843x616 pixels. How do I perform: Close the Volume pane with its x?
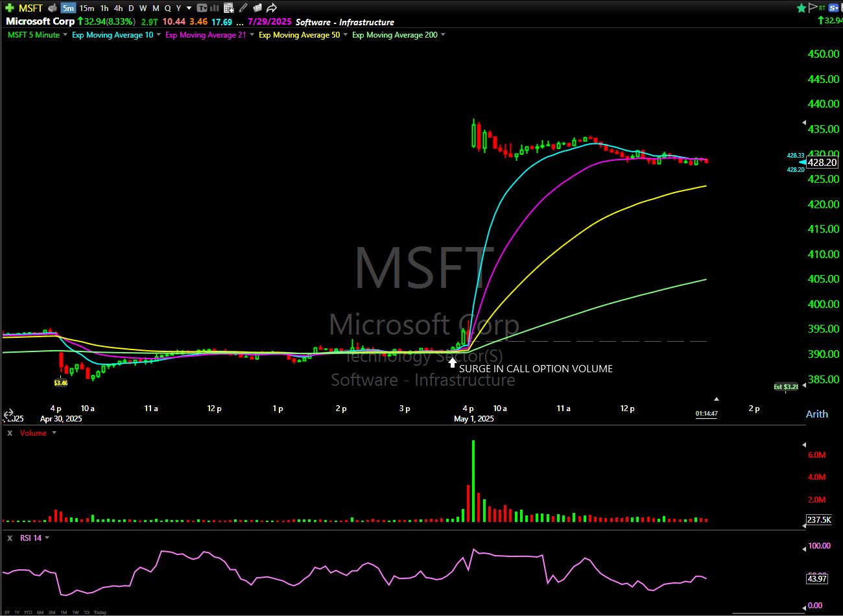pos(10,433)
